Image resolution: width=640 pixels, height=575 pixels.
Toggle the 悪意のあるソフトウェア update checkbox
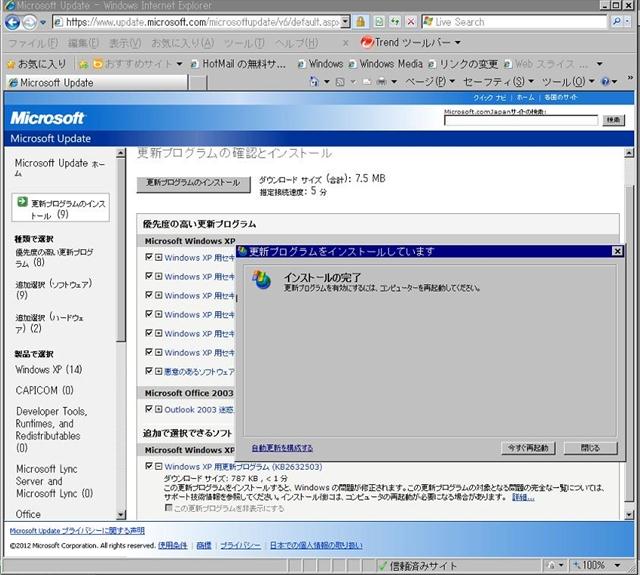[x=149, y=371]
